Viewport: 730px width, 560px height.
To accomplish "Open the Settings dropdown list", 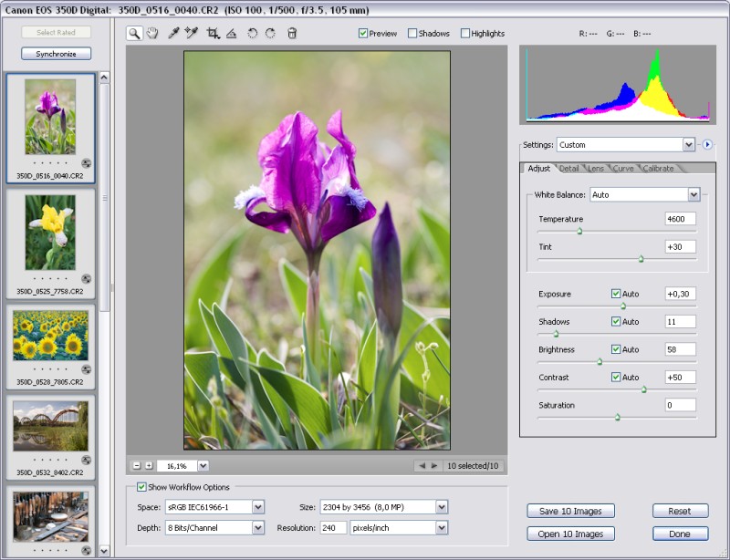I will (688, 144).
